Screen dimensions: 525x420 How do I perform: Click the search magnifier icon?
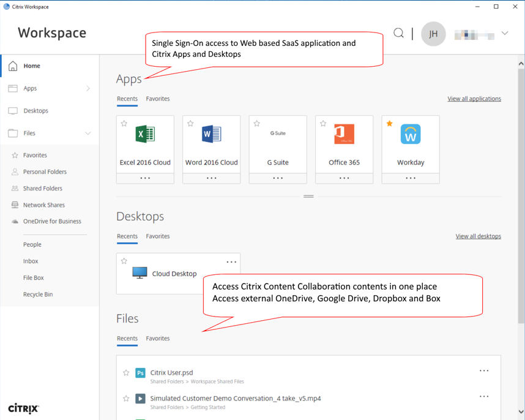click(398, 33)
